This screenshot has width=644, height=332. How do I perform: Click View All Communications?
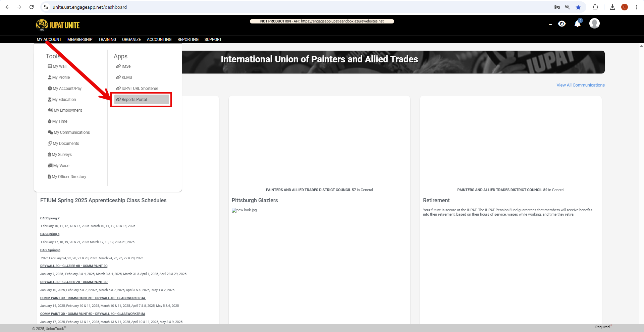coord(581,85)
